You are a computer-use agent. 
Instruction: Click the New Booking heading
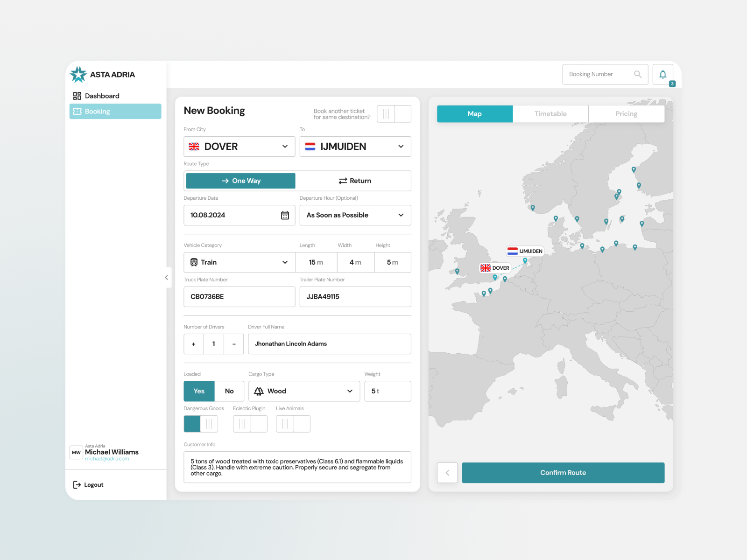(x=214, y=111)
